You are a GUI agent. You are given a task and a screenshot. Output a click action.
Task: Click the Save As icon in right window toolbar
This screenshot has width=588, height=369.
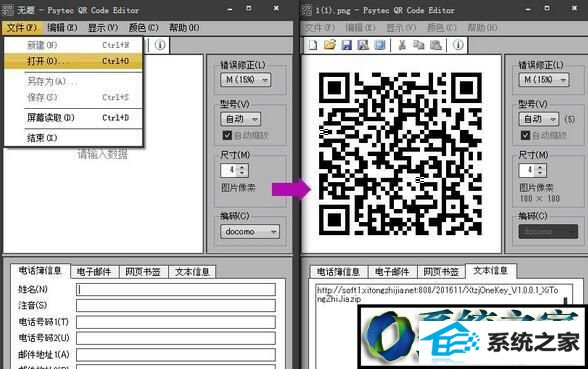pyautogui.click(x=363, y=45)
